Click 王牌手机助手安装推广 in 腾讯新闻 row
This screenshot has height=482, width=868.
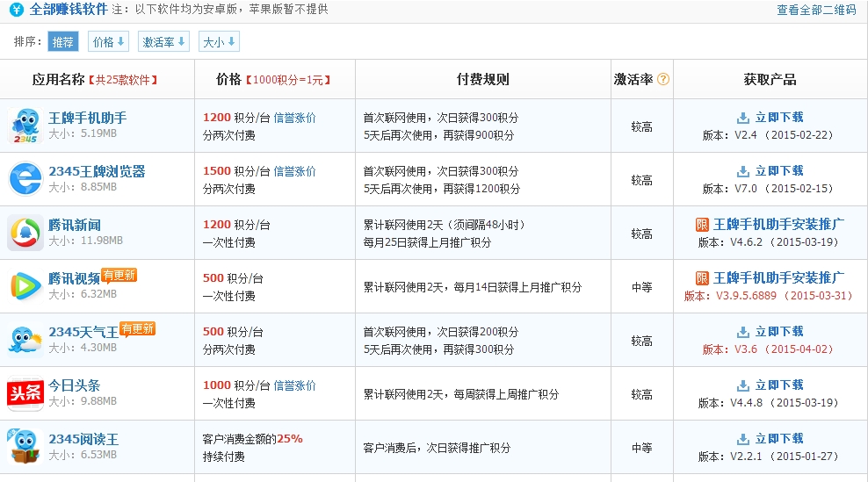[779, 224]
